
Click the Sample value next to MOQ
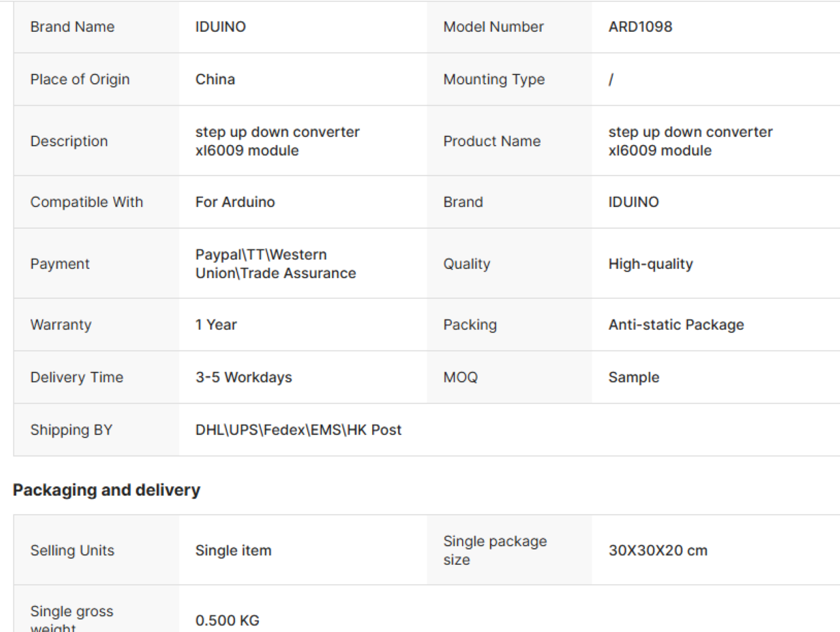634,377
